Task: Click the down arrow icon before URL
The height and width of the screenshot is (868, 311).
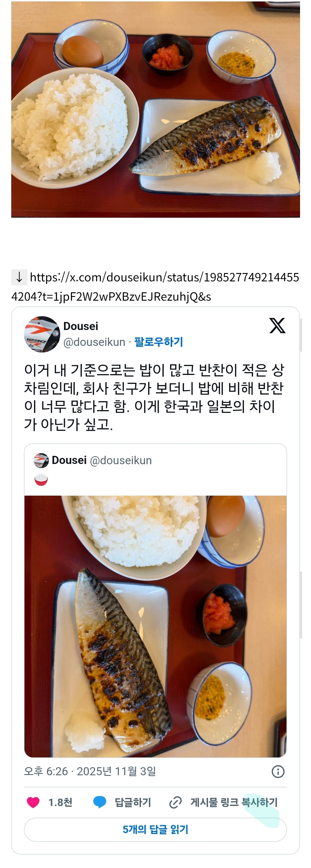Action: pyautogui.click(x=19, y=277)
